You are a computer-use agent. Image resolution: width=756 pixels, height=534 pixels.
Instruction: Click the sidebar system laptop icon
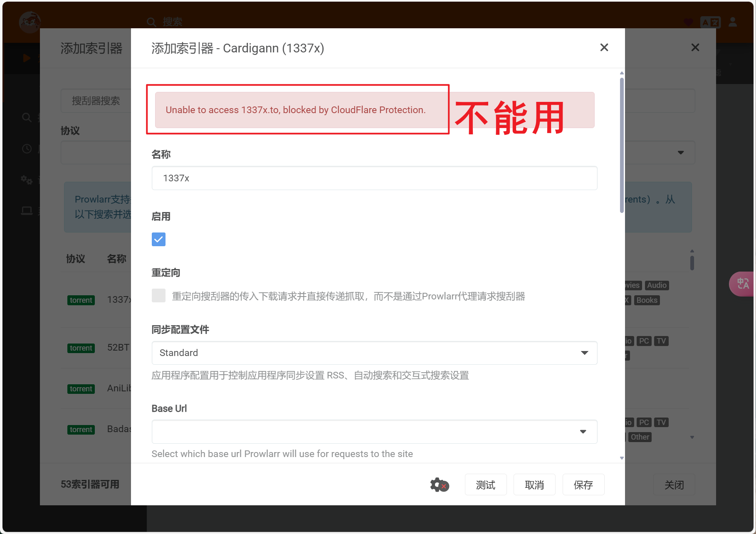(27, 211)
